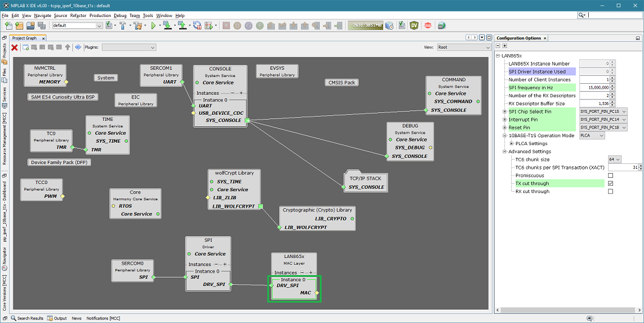This screenshot has height=323, width=644.
Task: Open the Interrupt Pin SYS_PORT_PIN_PC14 dropdown
Action: 603,120
